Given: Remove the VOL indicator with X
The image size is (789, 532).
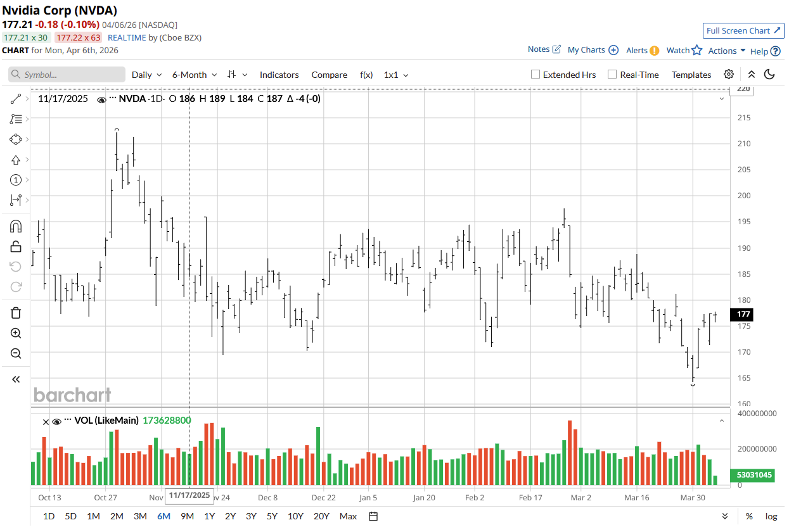Looking at the screenshot, I should point(46,421).
